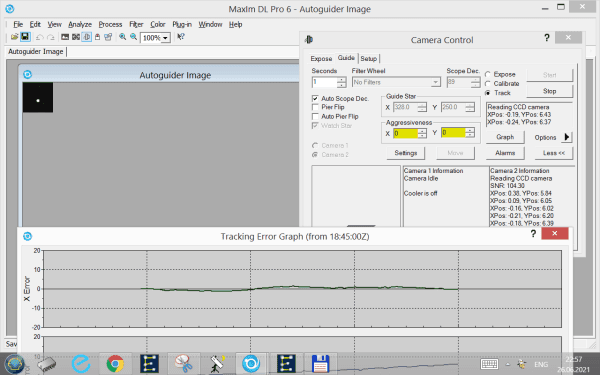Viewport: 600px width, 375px height.
Task: Click the Camera Control help question mark
Action: (546, 38)
